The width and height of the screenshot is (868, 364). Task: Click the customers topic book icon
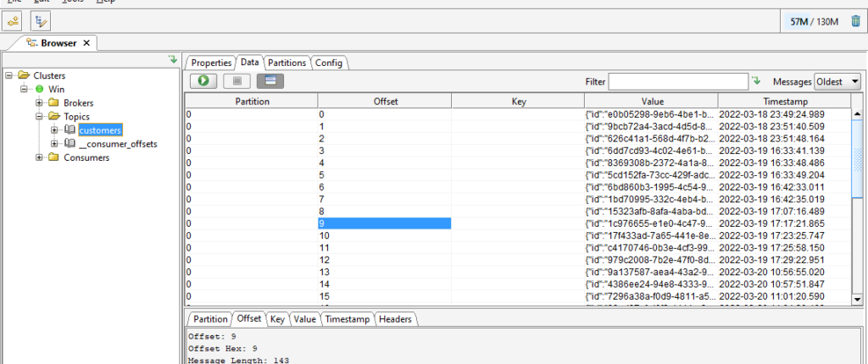pyautogui.click(x=69, y=130)
